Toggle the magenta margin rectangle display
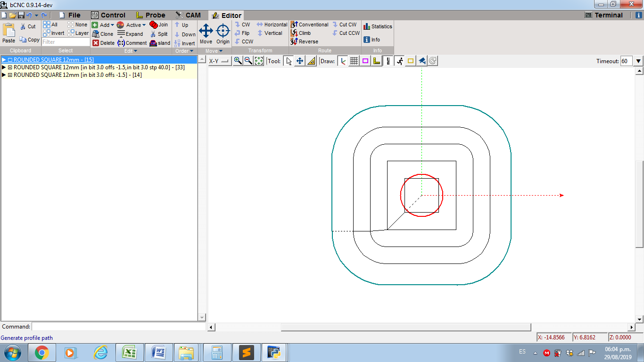This screenshot has height=362, width=644. [x=365, y=61]
